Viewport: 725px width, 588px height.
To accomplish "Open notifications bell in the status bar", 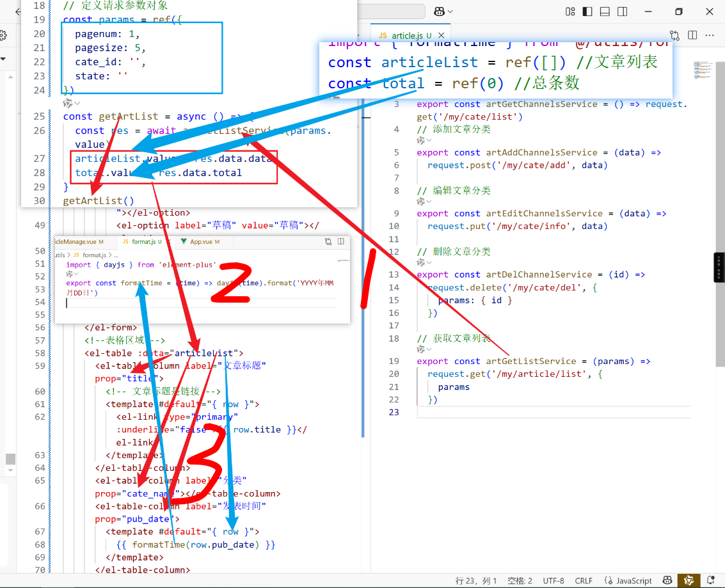I will pos(711,580).
